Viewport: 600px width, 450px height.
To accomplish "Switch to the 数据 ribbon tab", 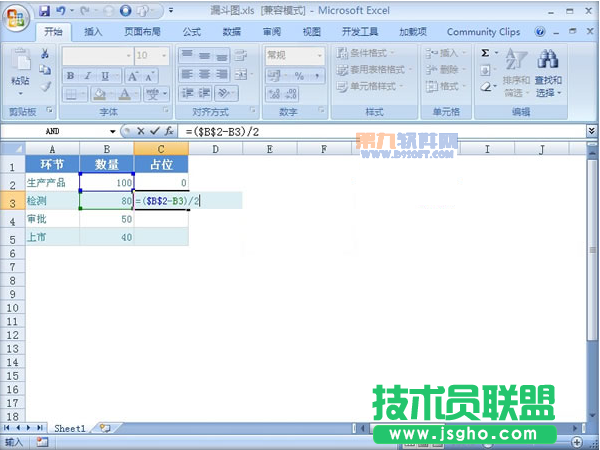I will 232,32.
